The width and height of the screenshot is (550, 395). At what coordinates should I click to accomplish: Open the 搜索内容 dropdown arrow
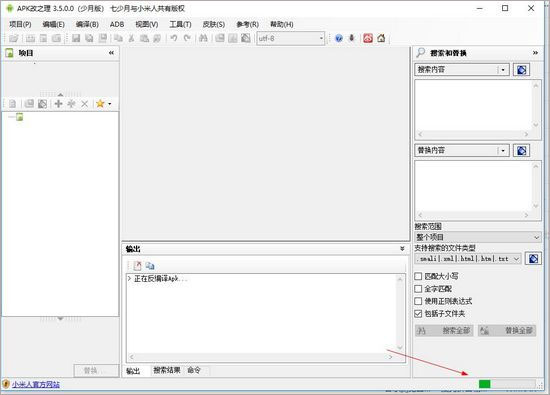[x=503, y=70]
